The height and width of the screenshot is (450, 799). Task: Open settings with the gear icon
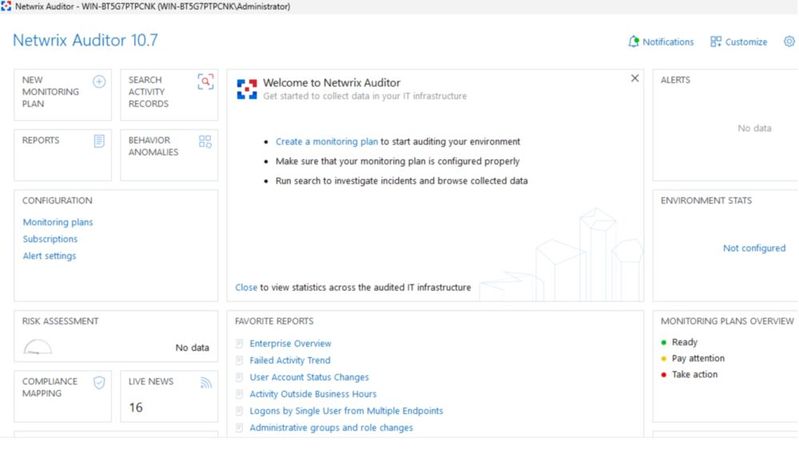pos(789,42)
